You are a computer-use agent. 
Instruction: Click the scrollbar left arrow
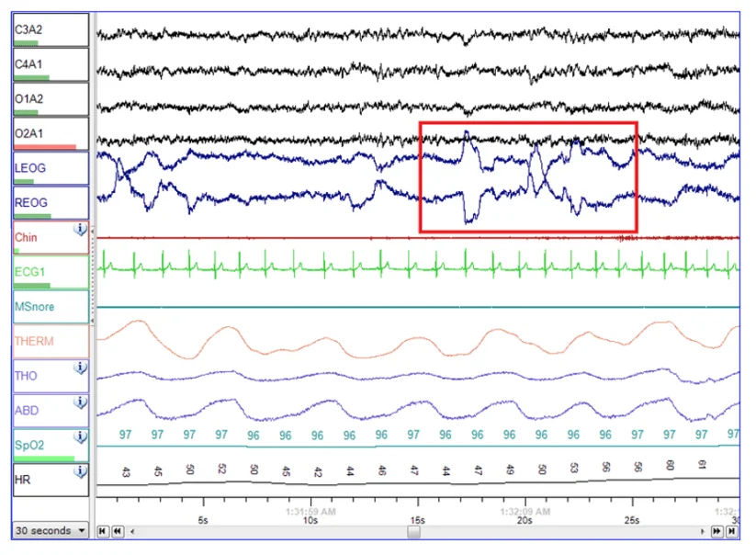point(132,531)
